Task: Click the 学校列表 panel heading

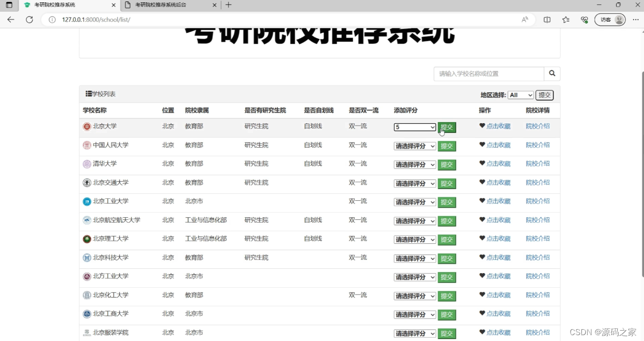Action: pyautogui.click(x=101, y=94)
